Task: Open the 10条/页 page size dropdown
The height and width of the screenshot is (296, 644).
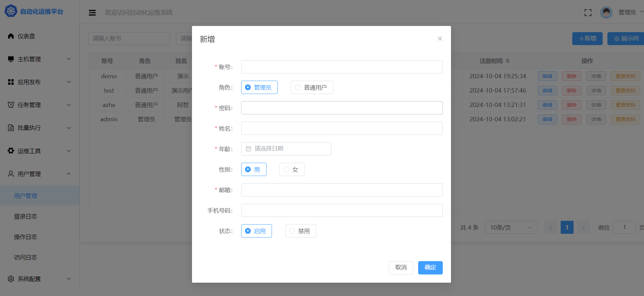Action: (511, 227)
